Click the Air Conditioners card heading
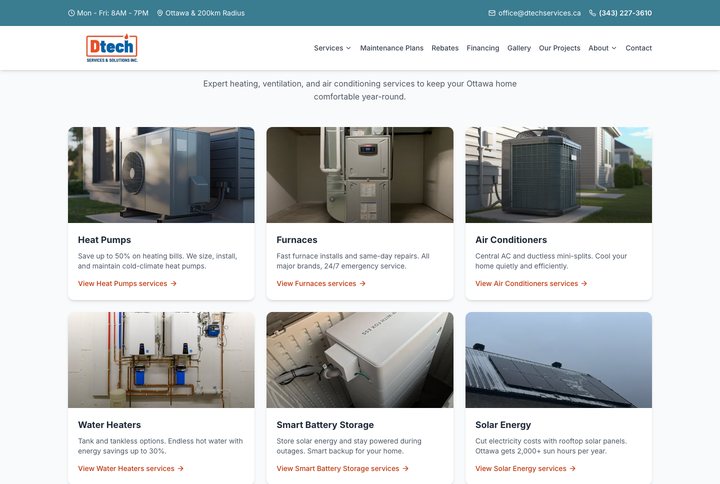Image resolution: width=720 pixels, height=484 pixels. click(511, 240)
